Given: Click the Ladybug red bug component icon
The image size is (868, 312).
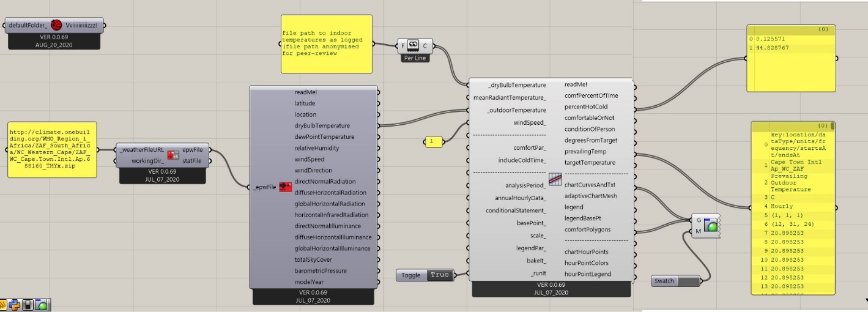Looking at the screenshot, I should pos(56,26).
